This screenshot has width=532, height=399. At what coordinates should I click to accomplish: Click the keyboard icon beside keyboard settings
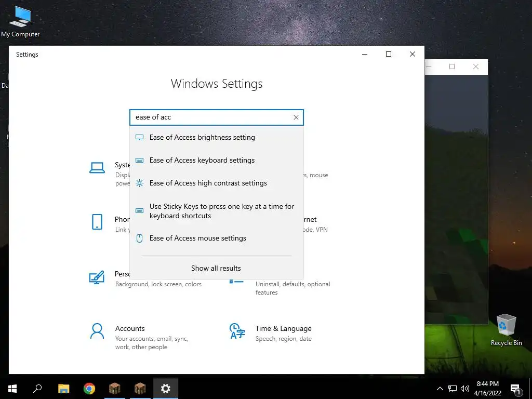pos(139,160)
